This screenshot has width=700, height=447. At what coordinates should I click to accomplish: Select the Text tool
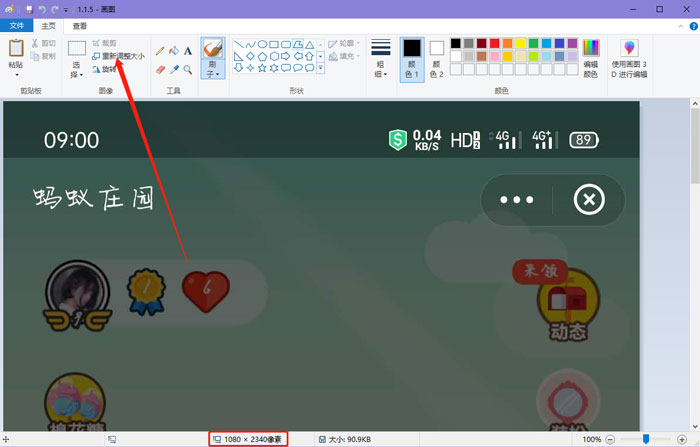188,50
